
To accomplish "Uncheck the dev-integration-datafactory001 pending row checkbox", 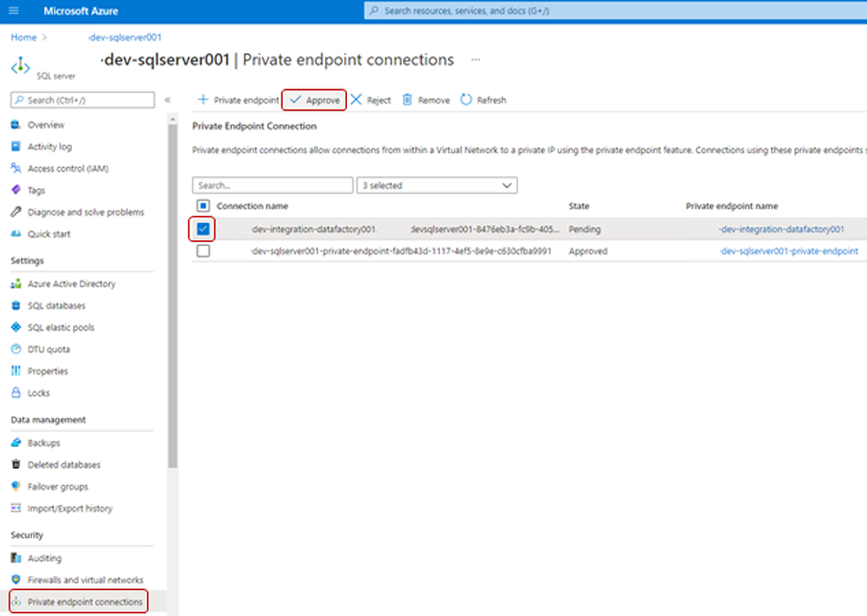I will (x=203, y=229).
